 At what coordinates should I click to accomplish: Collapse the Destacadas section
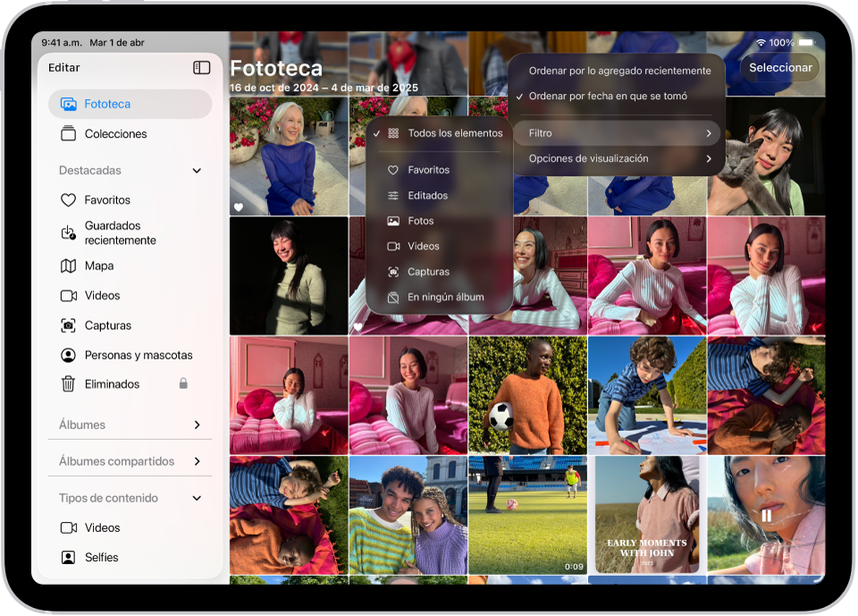click(195, 171)
